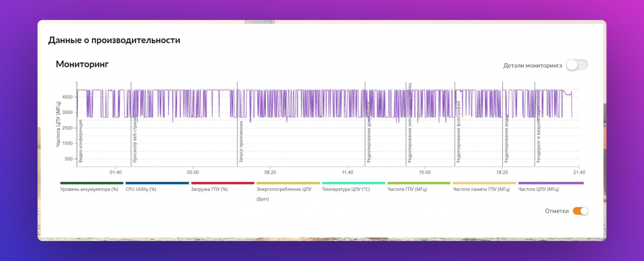Turn off the Отметки switch
The width and height of the screenshot is (644, 261).
pyautogui.click(x=580, y=211)
